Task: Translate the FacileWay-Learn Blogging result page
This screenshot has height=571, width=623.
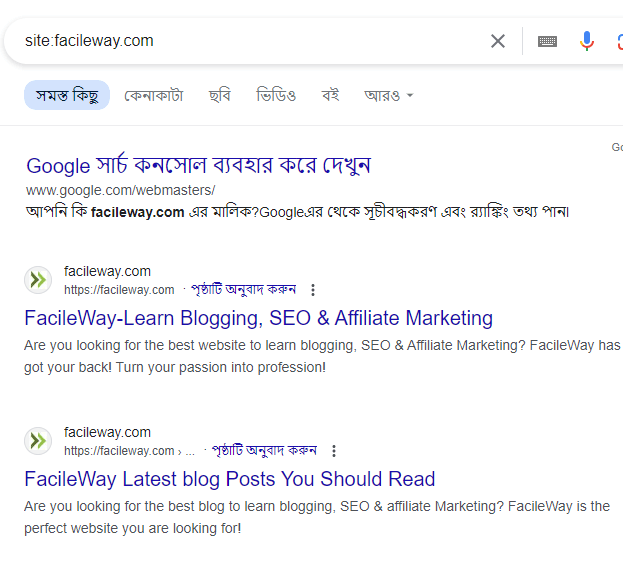Action: coord(243,289)
